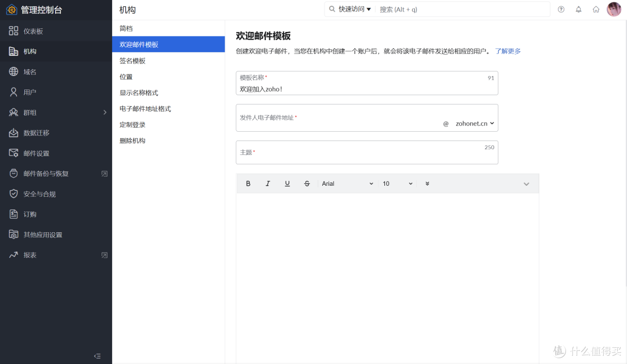Image resolution: width=627 pixels, height=364 pixels.
Task: Open the notifications bell icon
Action: coord(579,9)
